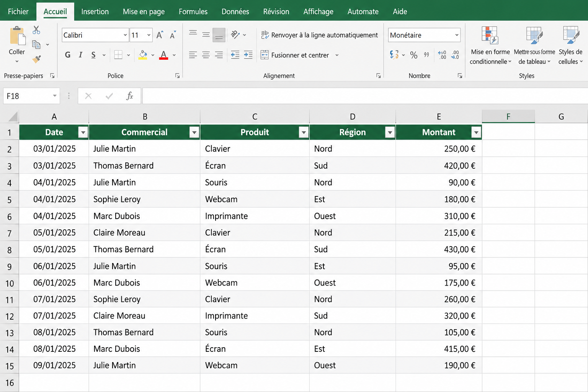This screenshot has width=588, height=392.
Task: Open the Commercial column filter dropdown
Action: pos(194,132)
